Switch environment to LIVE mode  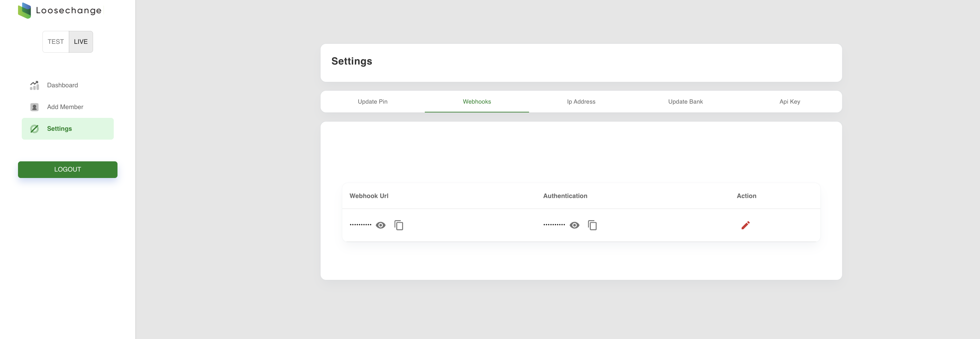click(x=81, y=42)
